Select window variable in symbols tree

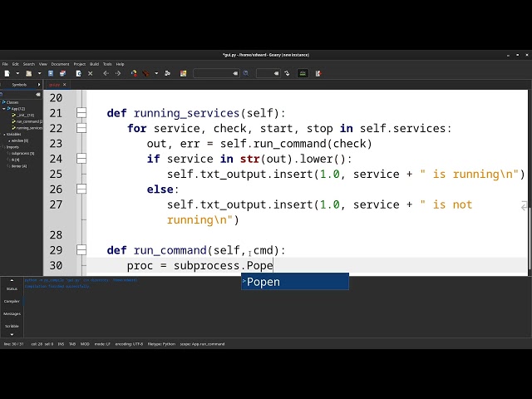pos(20,140)
